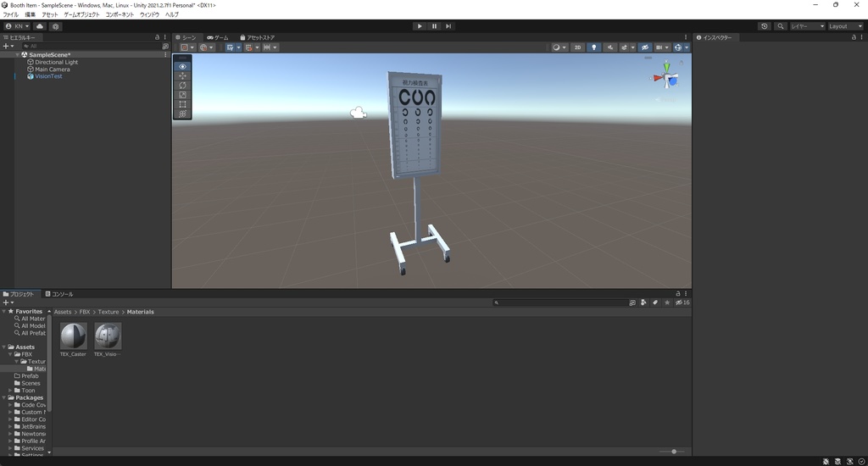Open the 編集 (Edit) menu
The image size is (868, 466).
[30, 15]
